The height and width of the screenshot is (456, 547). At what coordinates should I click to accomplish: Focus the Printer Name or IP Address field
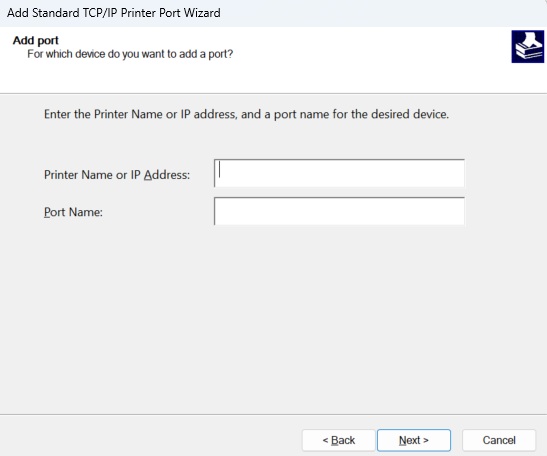point(339,173)
